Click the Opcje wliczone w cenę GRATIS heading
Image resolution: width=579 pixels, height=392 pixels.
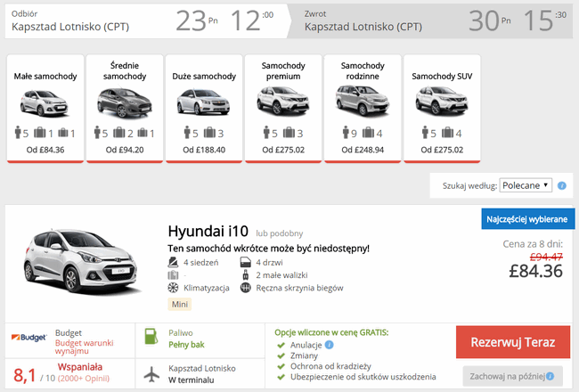pyautogui.click(x=331, y=332)
